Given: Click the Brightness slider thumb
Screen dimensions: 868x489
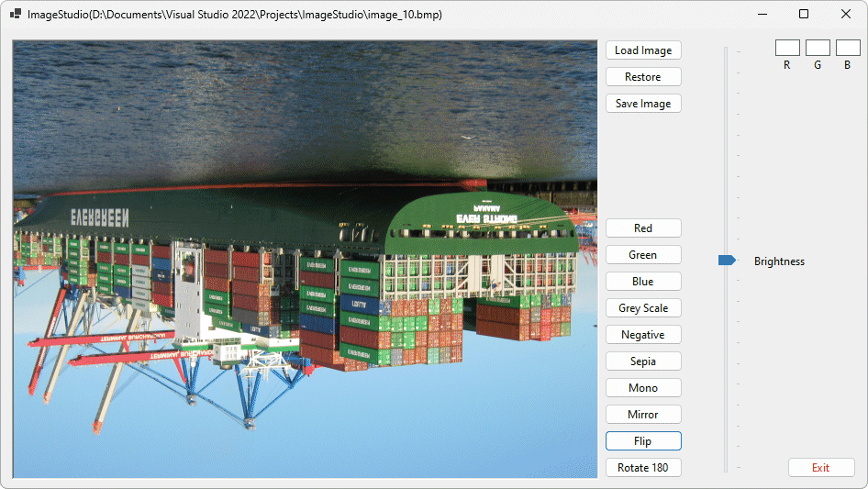Looking at the screenshot, I should (x=727, y=260).
